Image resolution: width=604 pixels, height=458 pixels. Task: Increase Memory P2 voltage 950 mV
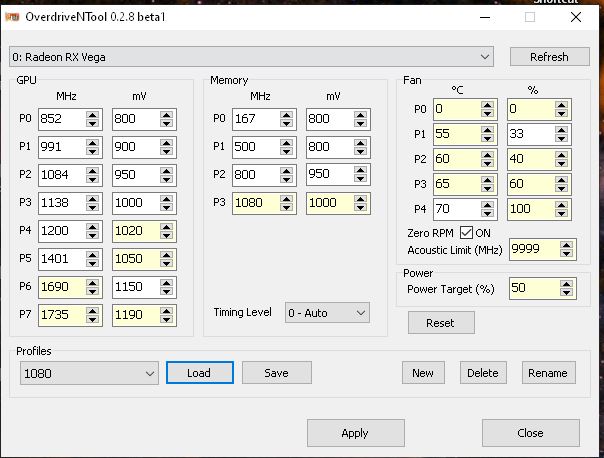coord(361,170)
